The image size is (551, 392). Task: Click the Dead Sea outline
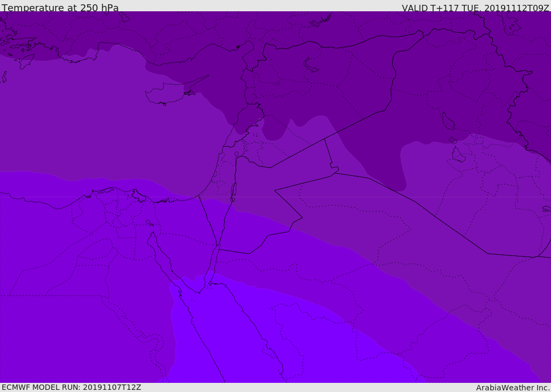[x=234, y=191]
